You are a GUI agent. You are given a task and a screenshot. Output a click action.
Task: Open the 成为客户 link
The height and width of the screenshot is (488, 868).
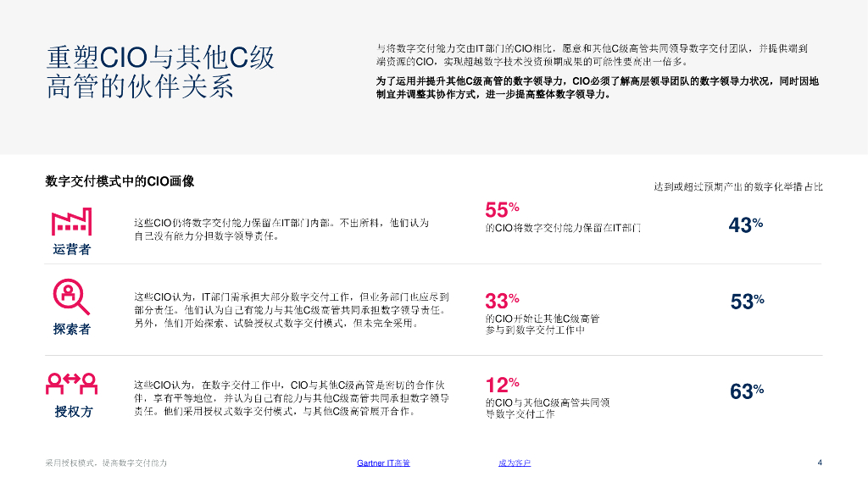pyautogui.click(x=515, y=463)
